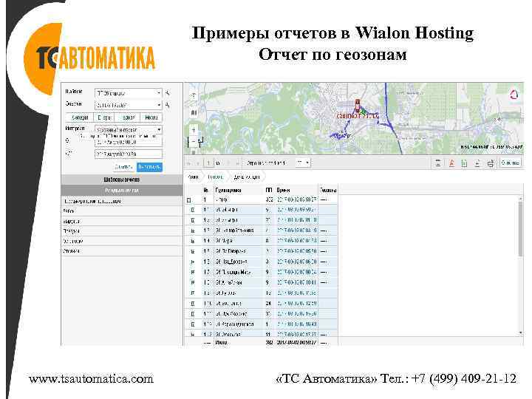Viewport: 532px width, 399px height.
Task: Switch to the third report tab
Action: [x=247, y=177]
